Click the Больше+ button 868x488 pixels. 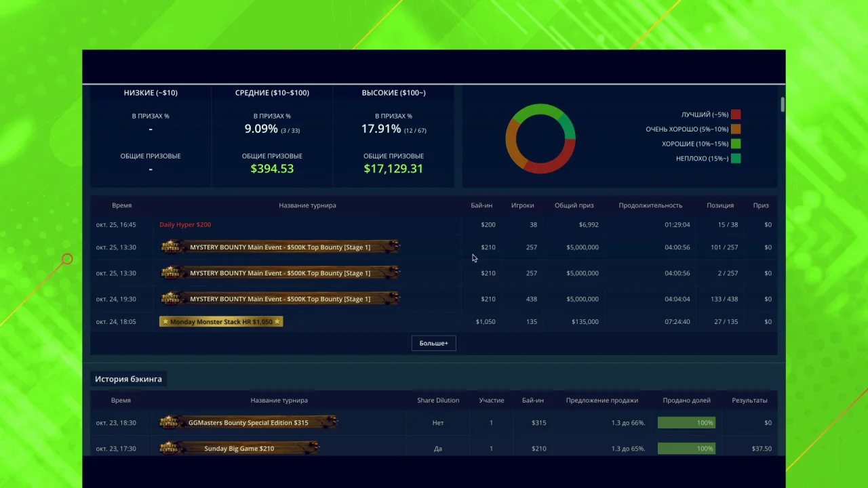[x=433, y=343]
